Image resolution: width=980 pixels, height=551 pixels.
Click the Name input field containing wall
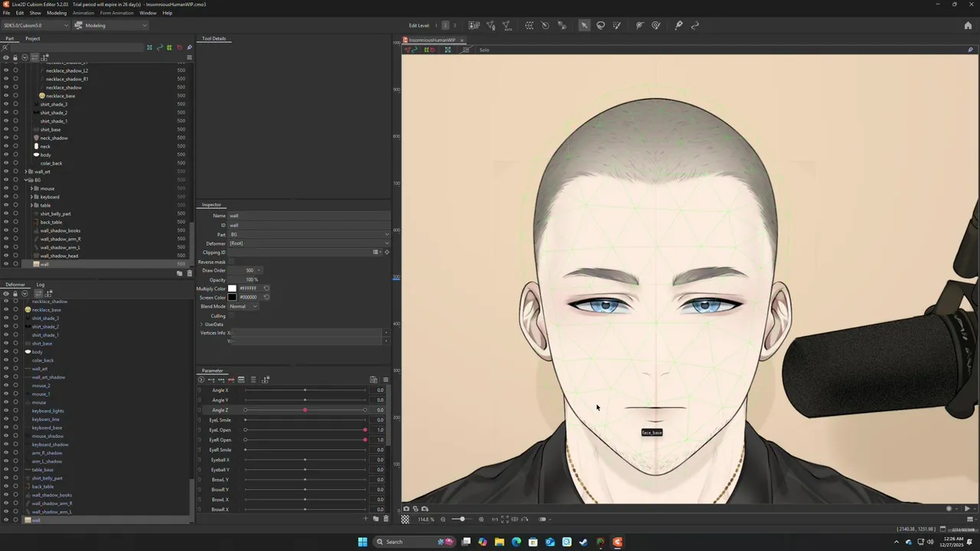click(x=309, y=216)
